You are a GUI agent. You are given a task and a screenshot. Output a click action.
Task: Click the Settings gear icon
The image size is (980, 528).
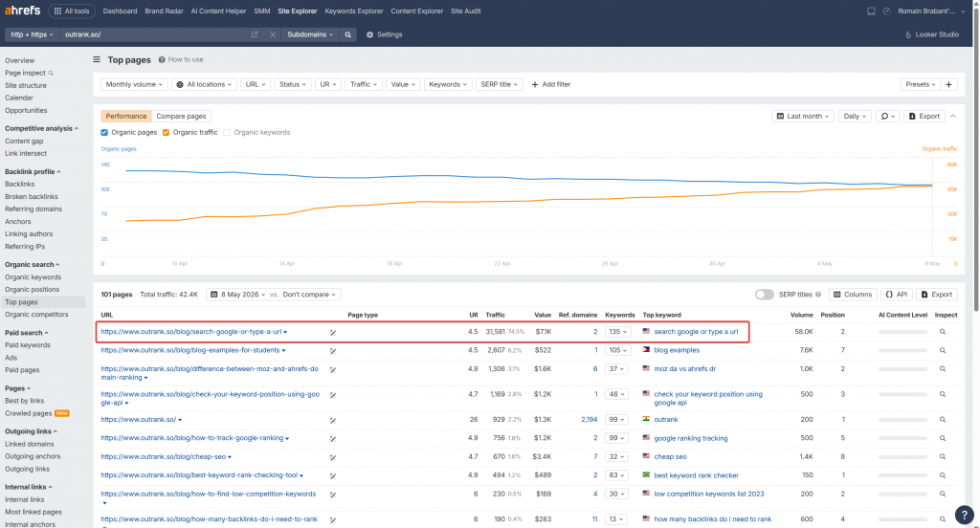pyautogui.click(x=369, y=34)
